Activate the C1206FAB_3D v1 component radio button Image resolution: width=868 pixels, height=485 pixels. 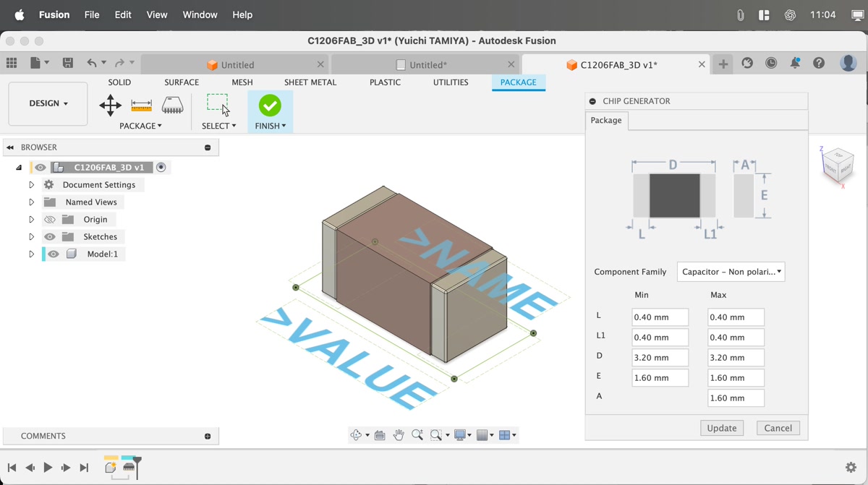tap(161, 167)
